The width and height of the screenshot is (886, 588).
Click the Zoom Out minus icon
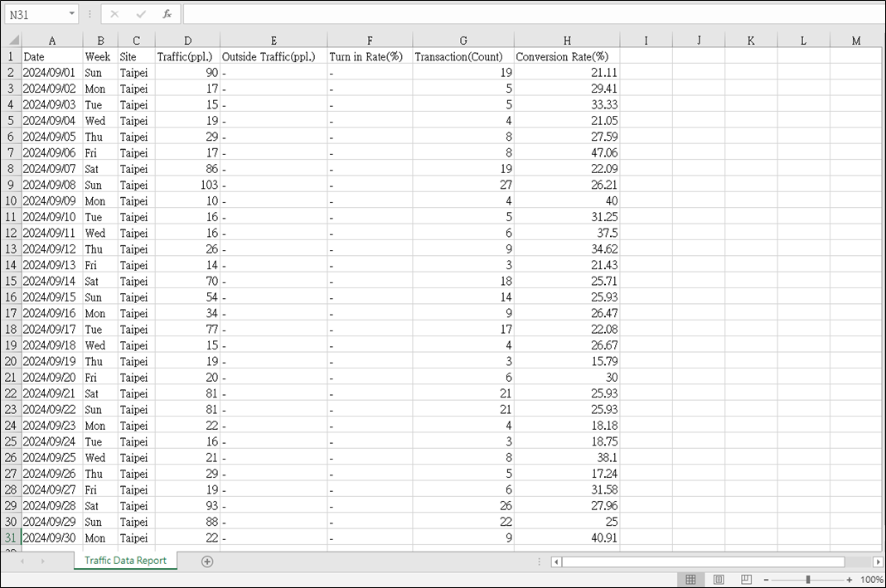pos(767,579)
